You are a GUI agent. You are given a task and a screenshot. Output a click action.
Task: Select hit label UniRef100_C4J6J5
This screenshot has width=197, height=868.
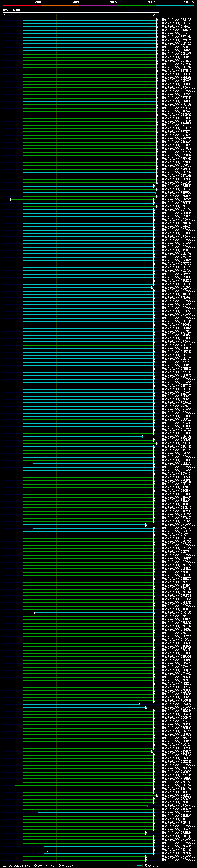pos(177,30)
